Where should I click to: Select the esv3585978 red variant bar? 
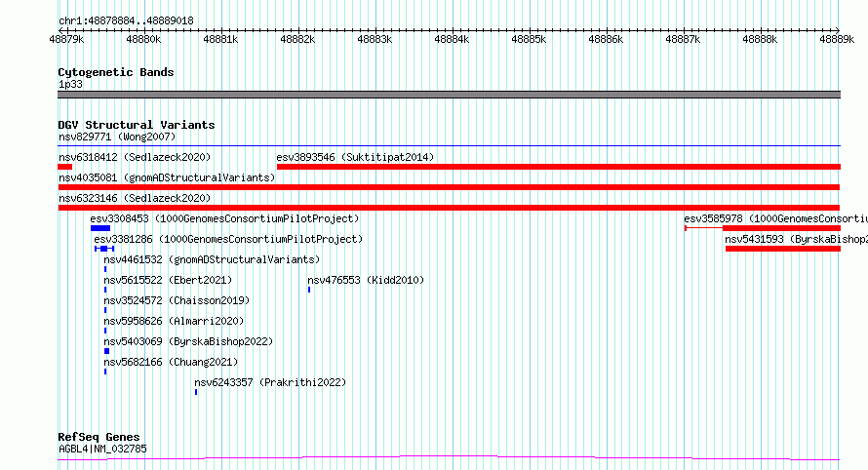click(763, 228)
